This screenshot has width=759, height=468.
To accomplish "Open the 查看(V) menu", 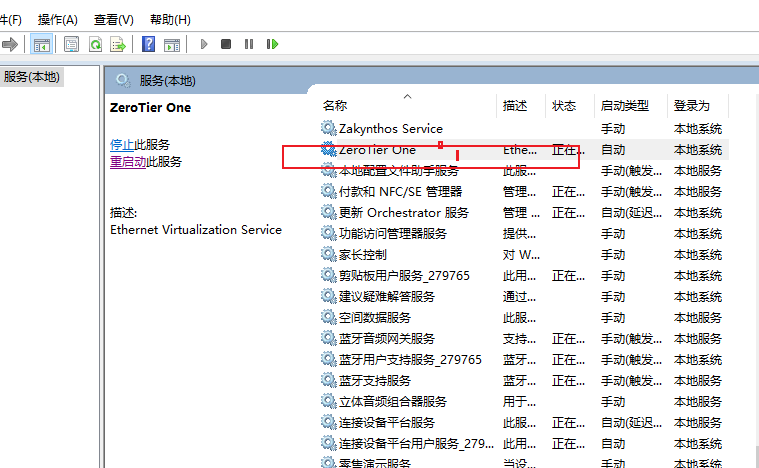I will coord(113,19).
